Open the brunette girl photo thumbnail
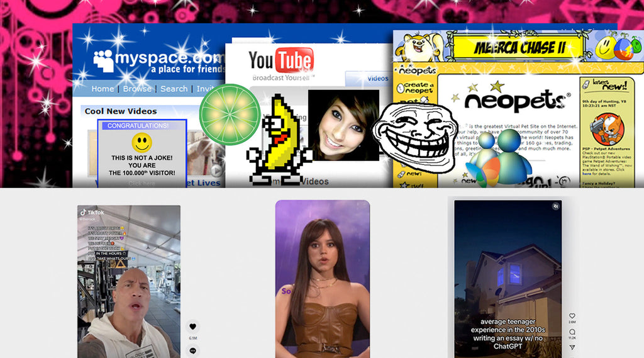Viewport: 644px width, 358px height. point(343,125)
